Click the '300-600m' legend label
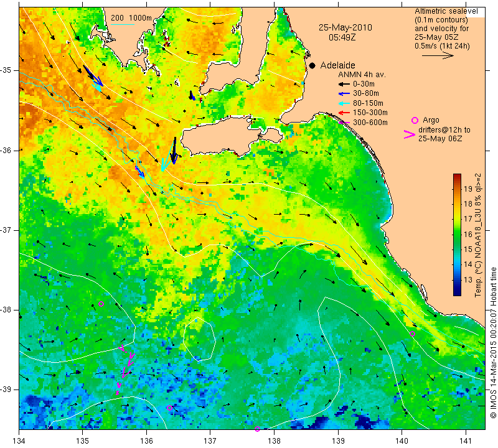Screen dimensions: 498x448 coord(370,122)
